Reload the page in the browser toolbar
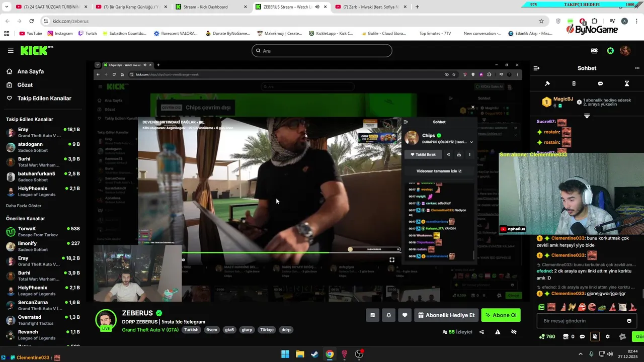This screenshot has height=362, width=644. pyautogui.click(x=31, y=21)
